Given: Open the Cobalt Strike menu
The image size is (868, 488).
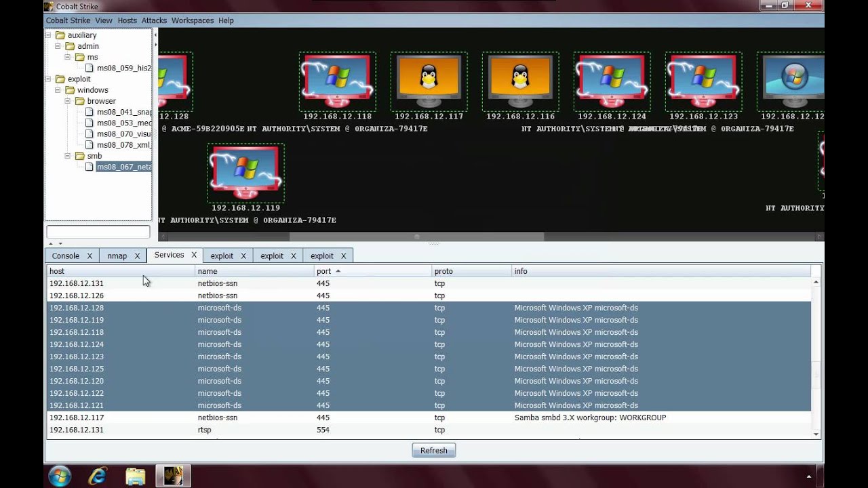Looking at the screenshot, I should pyautogui.click(x=68, y=20).
